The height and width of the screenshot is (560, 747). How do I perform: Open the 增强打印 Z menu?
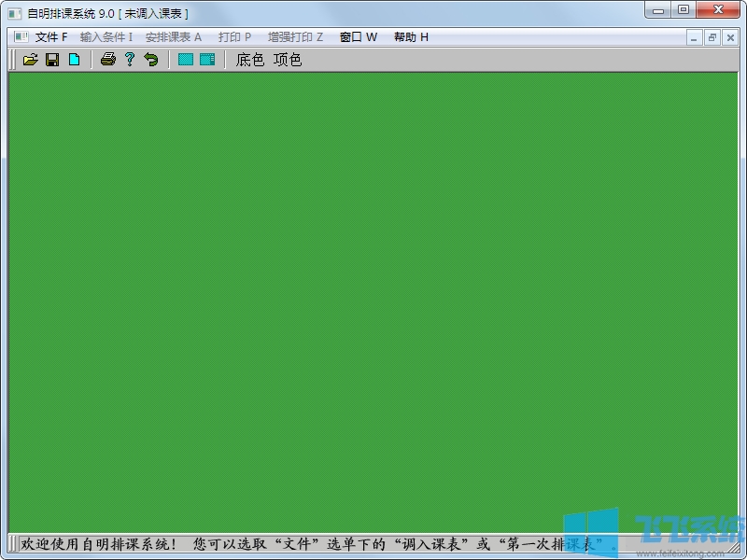(292, 36)
